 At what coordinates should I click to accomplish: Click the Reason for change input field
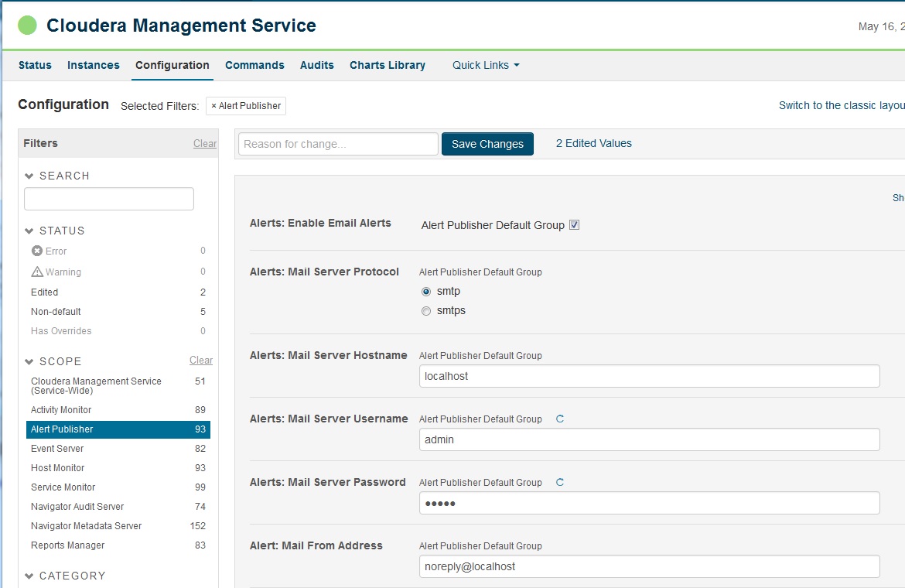pyautogui.click(x=337, y=143)
